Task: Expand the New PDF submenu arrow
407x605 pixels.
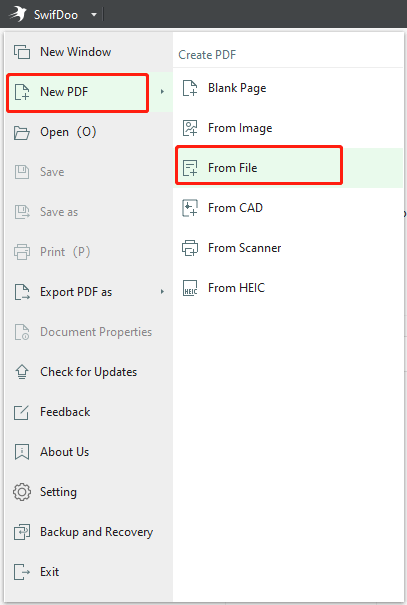Action: 162,92
